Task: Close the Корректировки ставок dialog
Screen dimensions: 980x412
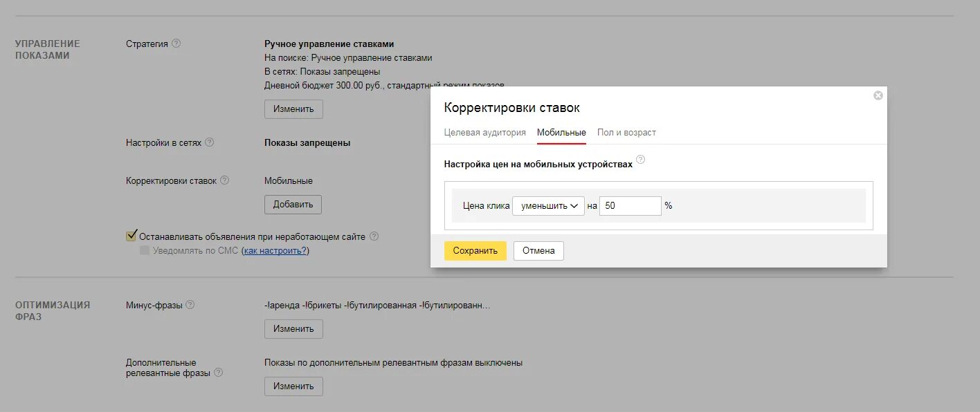Action: click(x=878, y=95)
